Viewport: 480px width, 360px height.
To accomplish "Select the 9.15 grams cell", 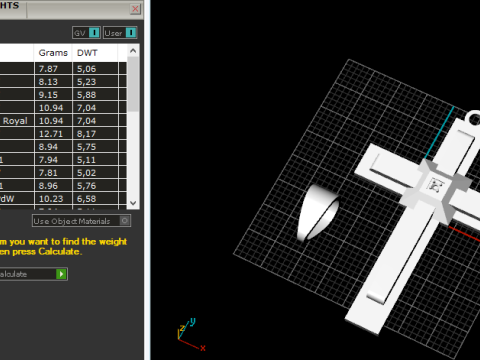I will click(53, 95).
